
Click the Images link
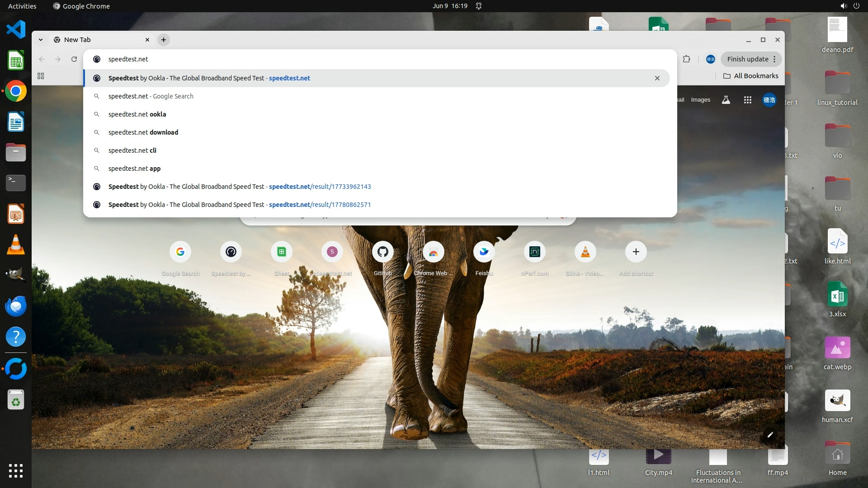coord(700,100)
